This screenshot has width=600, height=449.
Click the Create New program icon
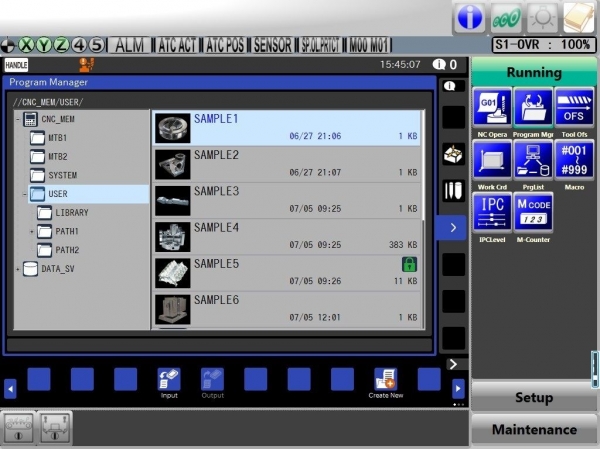point(385,380)
